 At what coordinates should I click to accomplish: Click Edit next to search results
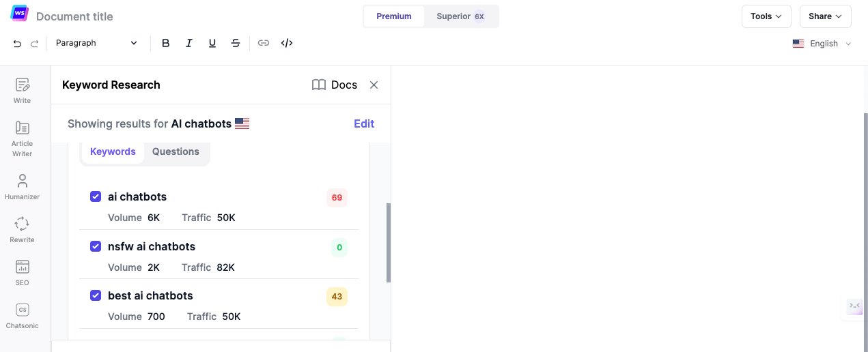[x=364, y=123]
